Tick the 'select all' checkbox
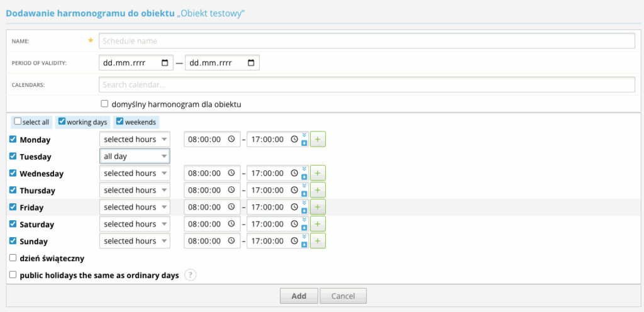 (x=18, y=121)
